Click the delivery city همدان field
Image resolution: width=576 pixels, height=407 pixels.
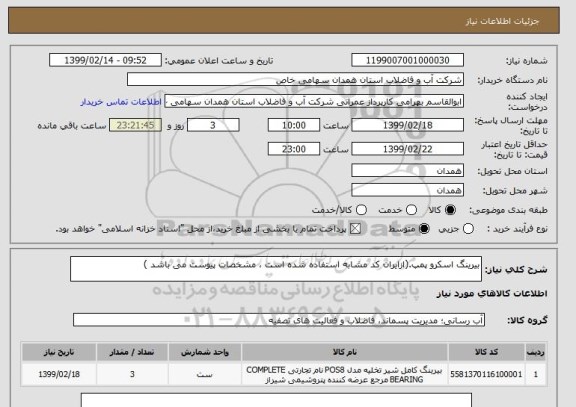(407, 190)
